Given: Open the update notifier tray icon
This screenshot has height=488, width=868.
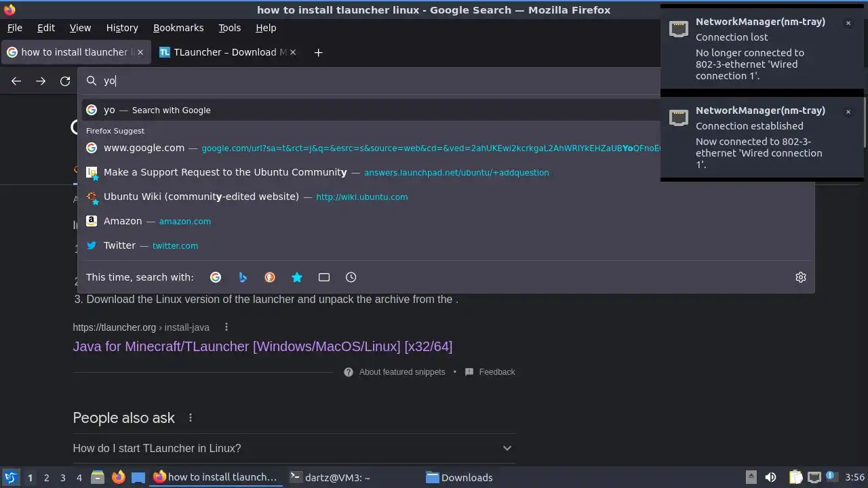Looking at the screenshot, I should click(831, 477).
